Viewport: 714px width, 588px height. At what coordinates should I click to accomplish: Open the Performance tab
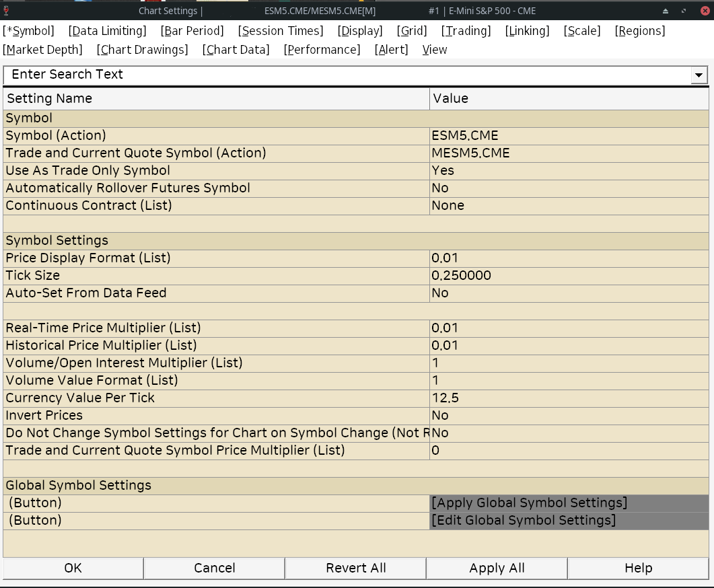[322, 50]
